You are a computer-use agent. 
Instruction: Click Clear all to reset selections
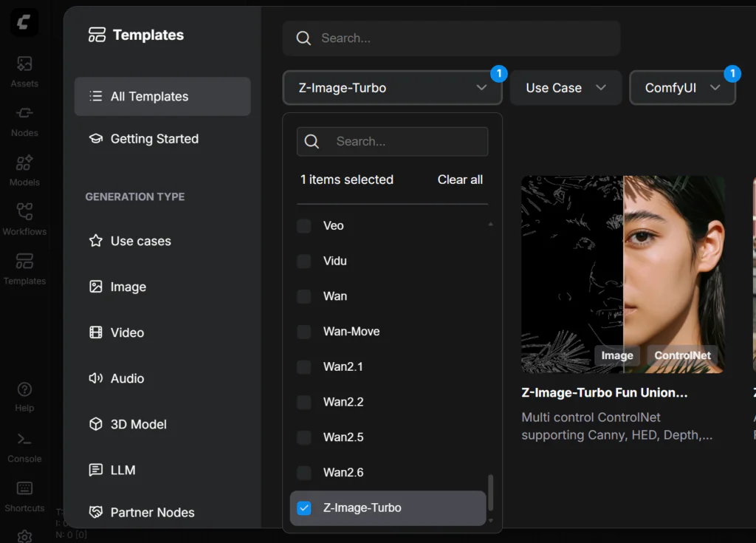point(460,180)
